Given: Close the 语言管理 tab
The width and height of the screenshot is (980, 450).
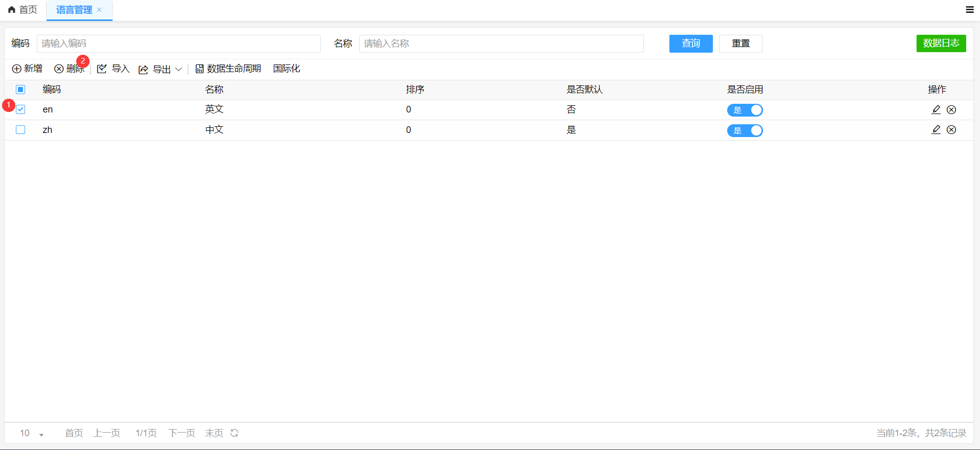Looking at the screenshot, I should tap(99, 10).
